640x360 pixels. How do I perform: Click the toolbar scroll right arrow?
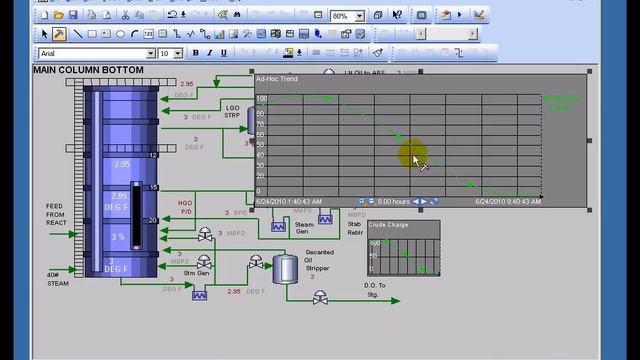tap(472, 34)
